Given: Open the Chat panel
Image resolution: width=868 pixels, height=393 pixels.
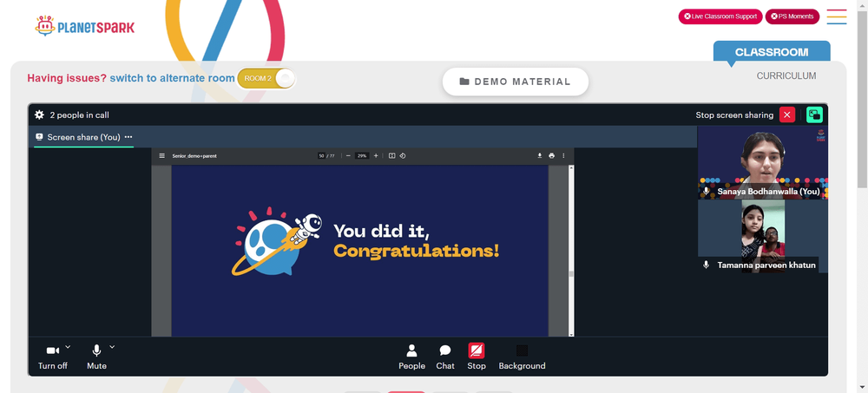Looking at the screenshot, I should (445, 357).
